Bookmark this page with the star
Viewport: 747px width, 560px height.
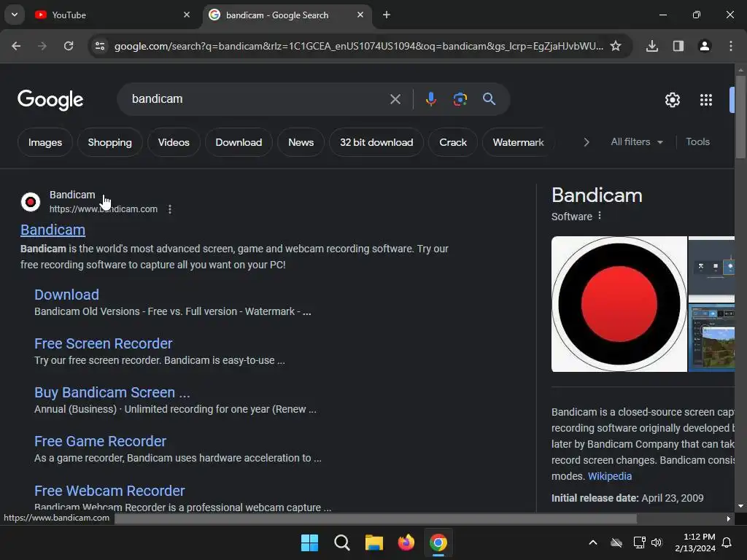[x=616, y=46]
